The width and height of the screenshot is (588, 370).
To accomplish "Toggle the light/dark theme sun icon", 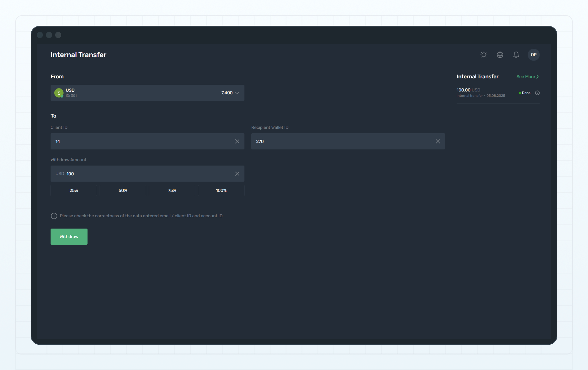I will (484, 55).
